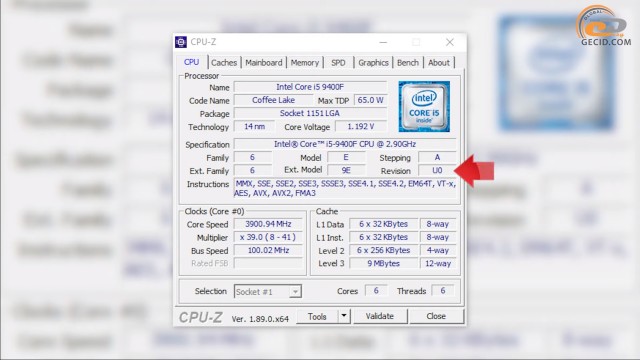This screenshot has height=360, width=640.
Task: Switch to the Memory tab
Action: tap(304, 63)
